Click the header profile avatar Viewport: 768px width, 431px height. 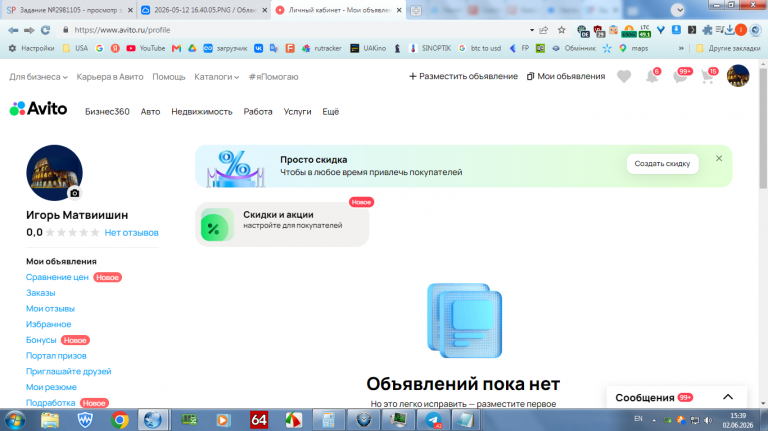click(738, 76)
